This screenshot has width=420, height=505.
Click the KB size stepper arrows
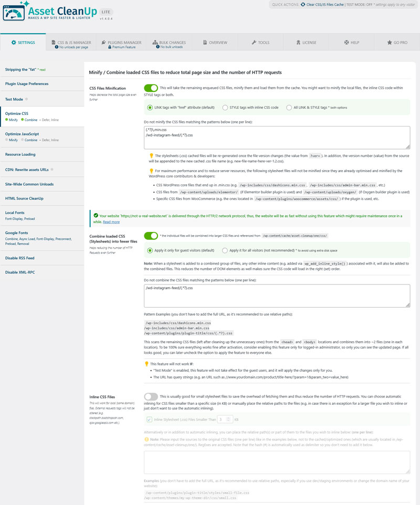[x=228, y=419]
